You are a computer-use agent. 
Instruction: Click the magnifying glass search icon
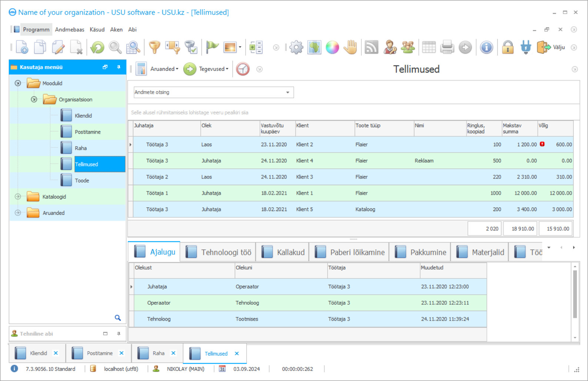[115, 47]
